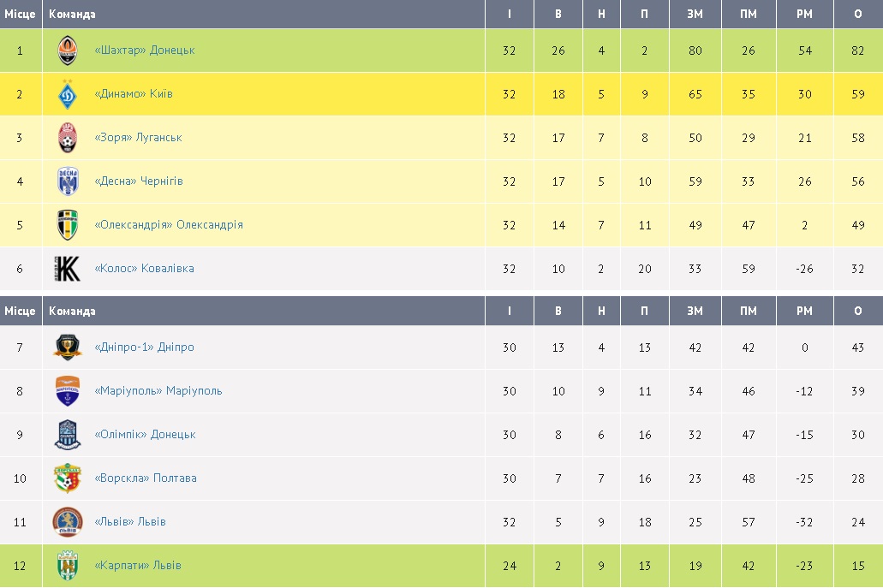Open the «Шахтар» Донецьк team link
Screen dimensions: 883x588
click(x=145, y=50)
